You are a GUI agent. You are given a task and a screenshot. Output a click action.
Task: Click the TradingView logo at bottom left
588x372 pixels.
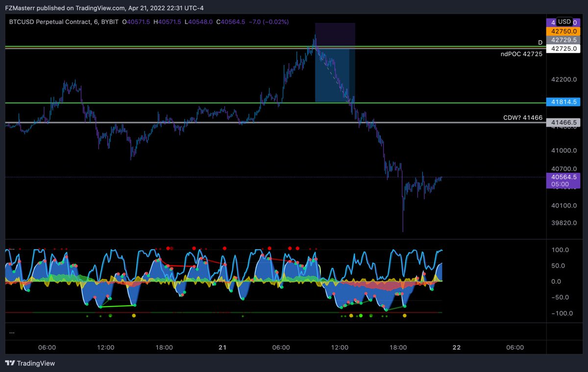[30, 363]
